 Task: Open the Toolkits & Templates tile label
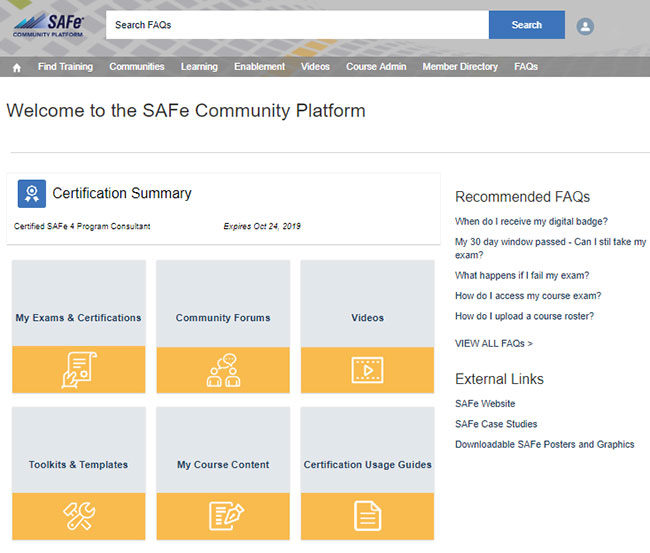78,465
